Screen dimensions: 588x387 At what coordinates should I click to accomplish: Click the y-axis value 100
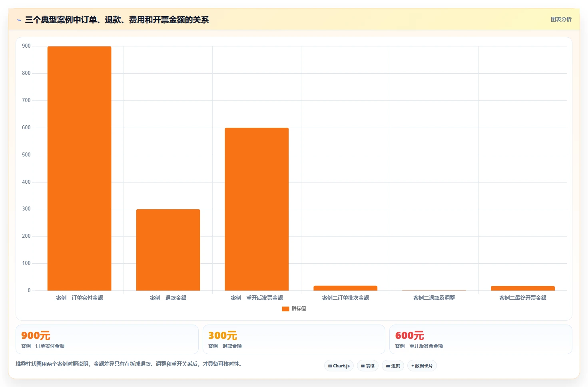tap(26, 263)
